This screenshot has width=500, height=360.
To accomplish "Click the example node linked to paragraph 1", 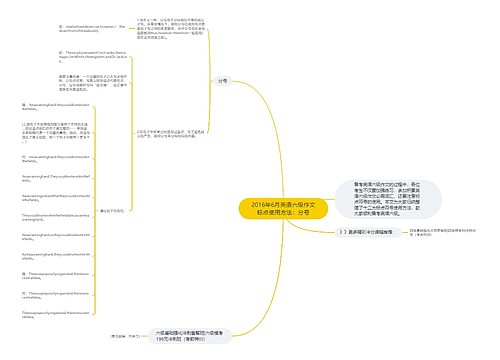I will [x=92, y=29].
